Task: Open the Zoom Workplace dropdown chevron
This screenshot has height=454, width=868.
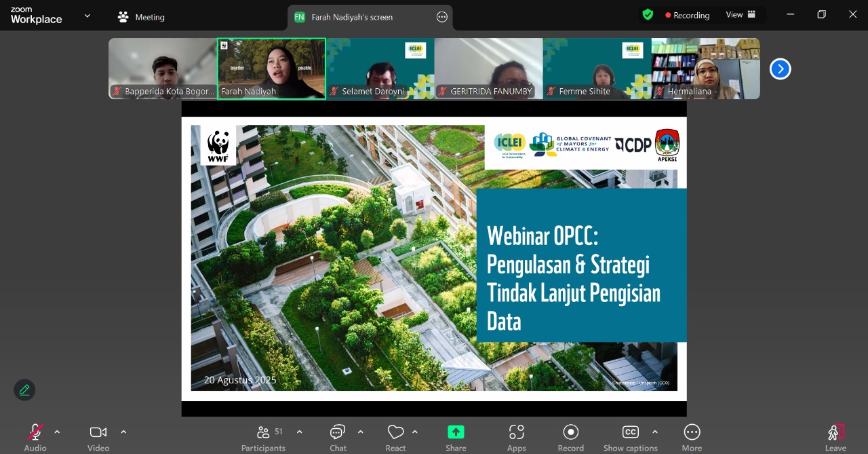Action: coord(87,16)
